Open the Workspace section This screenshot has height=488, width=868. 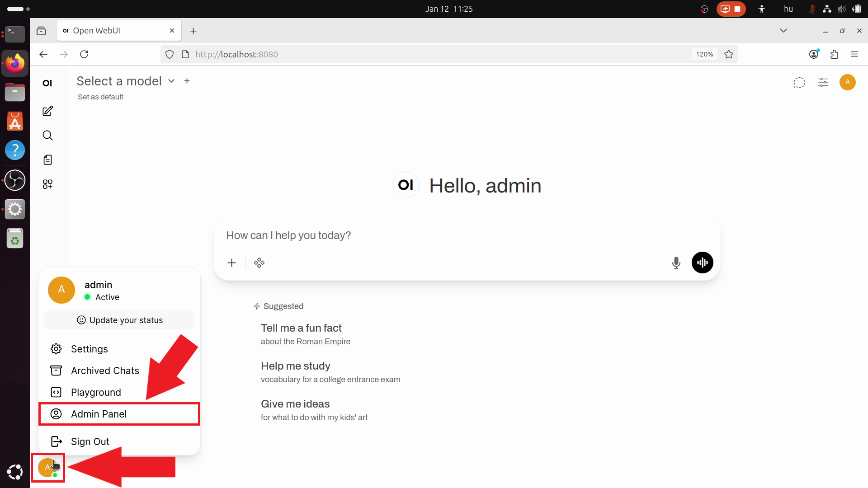coord(47,184)
